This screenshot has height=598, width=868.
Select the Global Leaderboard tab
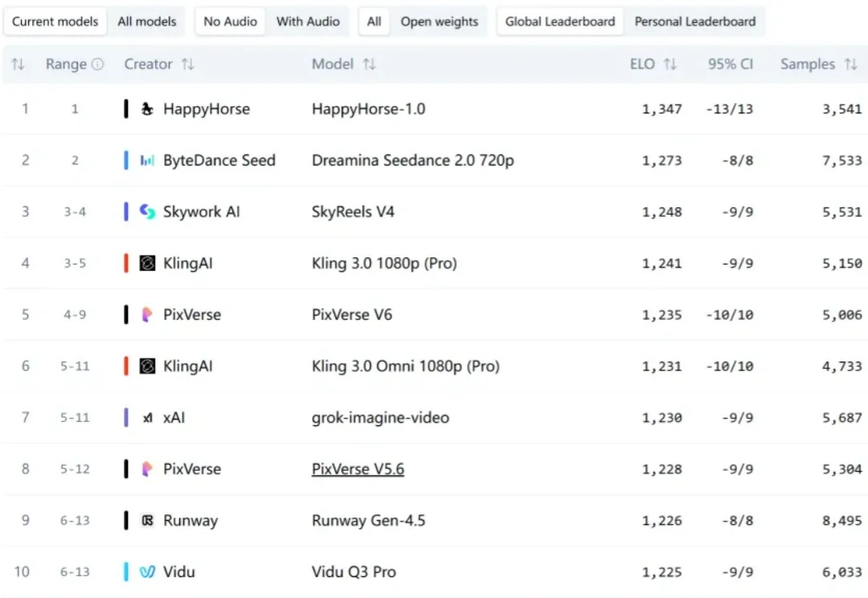point(560,22)
